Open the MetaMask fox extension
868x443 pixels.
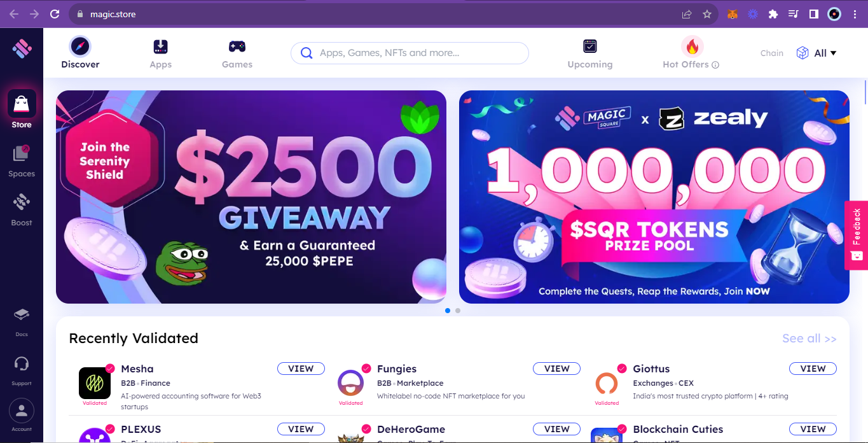tap(733, 14)
